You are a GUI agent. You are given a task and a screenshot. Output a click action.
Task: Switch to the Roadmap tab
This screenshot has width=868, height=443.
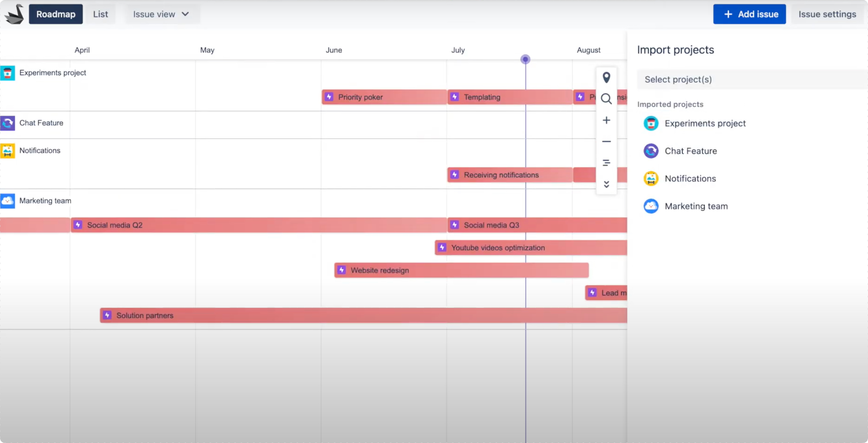click(x=56, y=14)
